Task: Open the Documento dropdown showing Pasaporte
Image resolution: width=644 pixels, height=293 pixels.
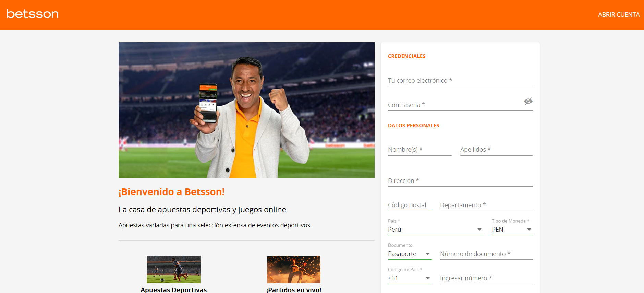Action: coord(410,254)
